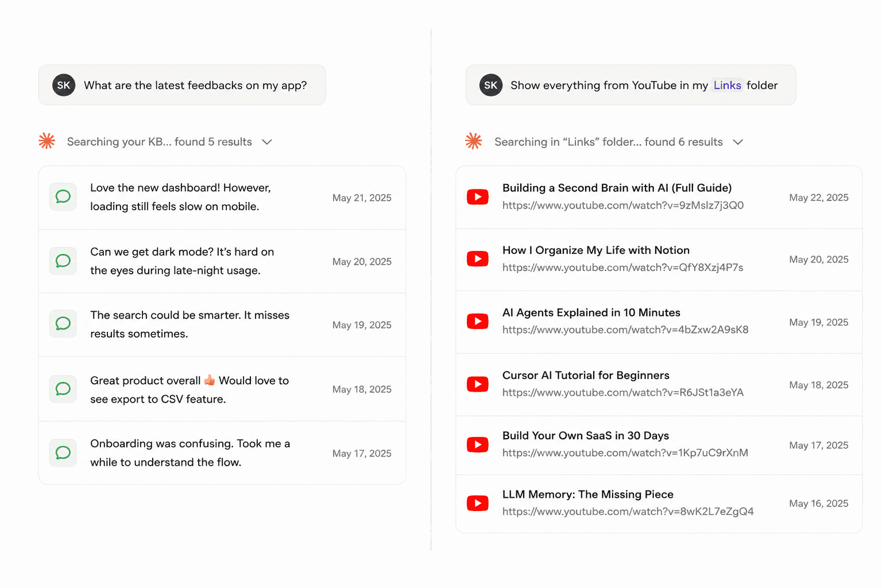Viewport: 882px width, 588px height.
Task: Select the 'Cursor AI Tutorial for Beginners' title
Action: pyautogui.click(x=586, y=376)
